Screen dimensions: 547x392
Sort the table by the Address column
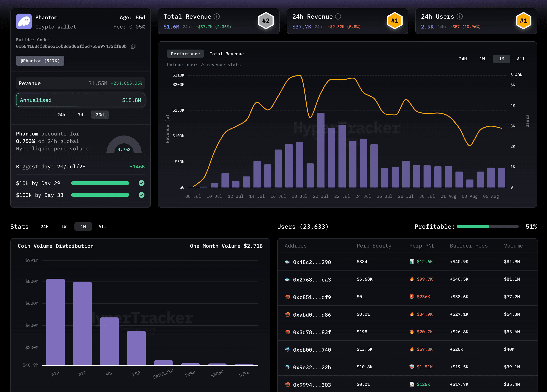point(295,246)
